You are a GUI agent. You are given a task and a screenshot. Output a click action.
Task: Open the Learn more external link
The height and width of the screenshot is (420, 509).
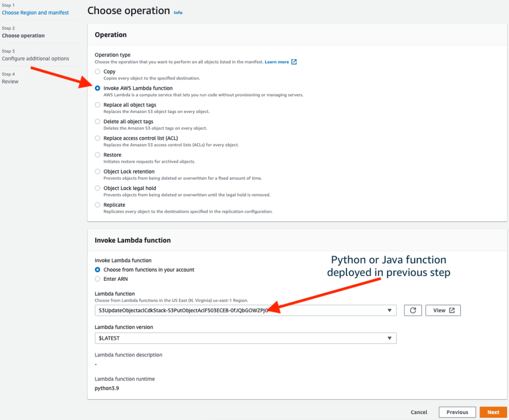(x=277, y=62)
